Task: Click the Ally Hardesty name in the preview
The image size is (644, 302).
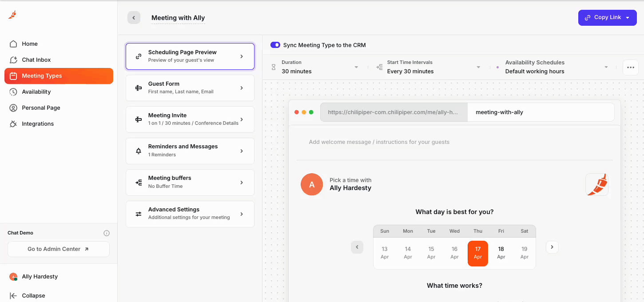Action: [x=350, y=188]
